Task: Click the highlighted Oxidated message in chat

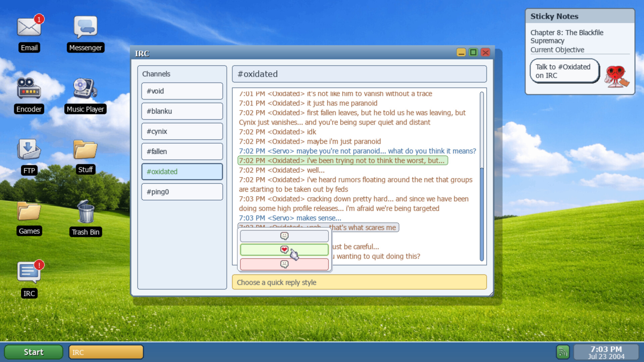Action: point(342,161)
